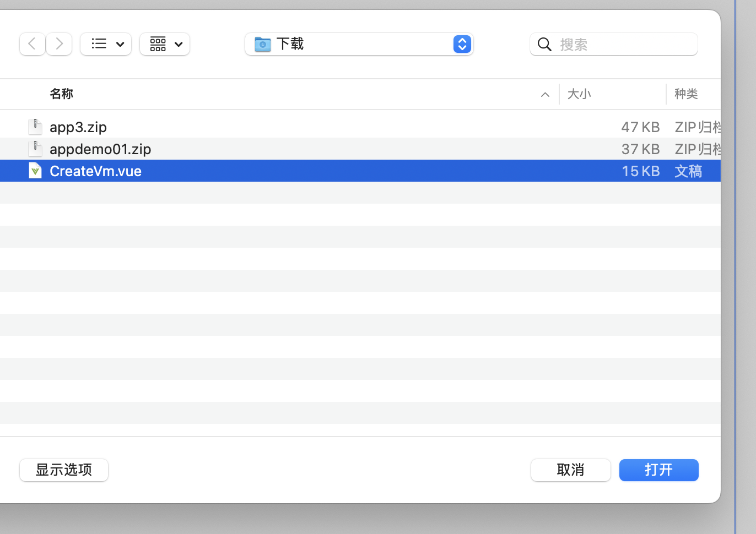
Task: Click the 显示选项 button
Action: click(x=64, y=470)
